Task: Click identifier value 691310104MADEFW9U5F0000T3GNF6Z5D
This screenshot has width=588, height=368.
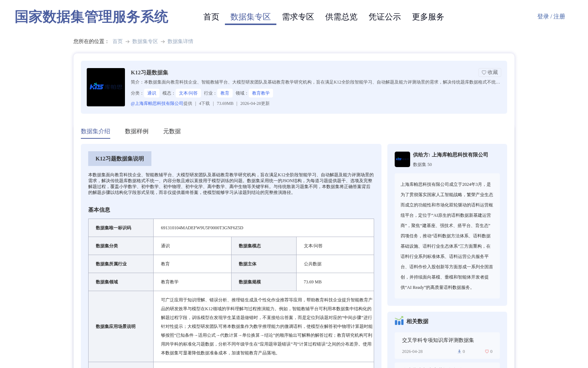Action: 202,228
